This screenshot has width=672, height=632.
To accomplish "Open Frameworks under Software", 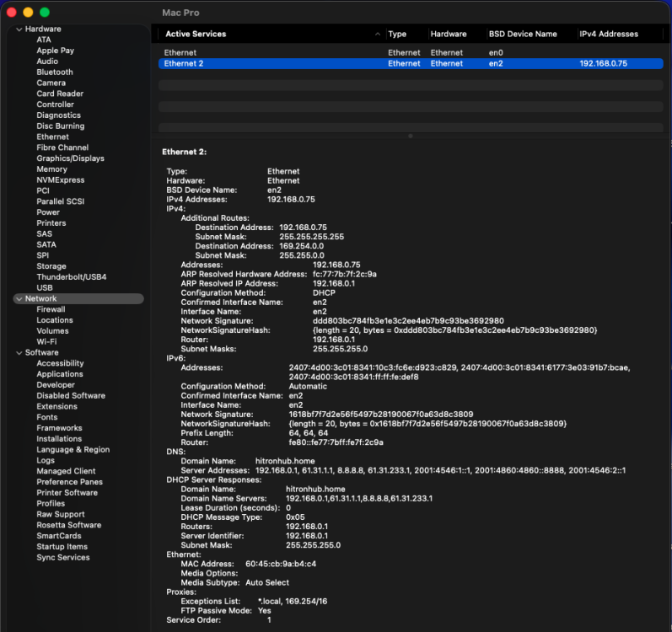I will click(59, 428).
